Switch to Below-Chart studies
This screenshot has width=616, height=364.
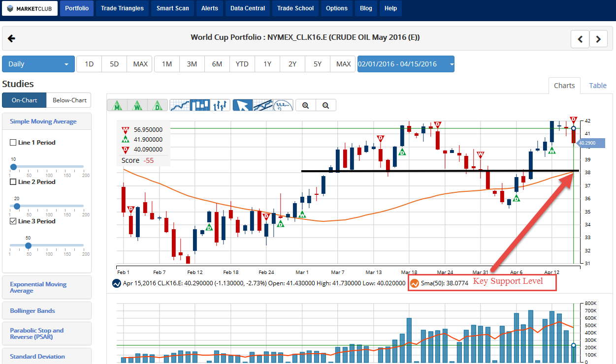(x=69, y=100)
